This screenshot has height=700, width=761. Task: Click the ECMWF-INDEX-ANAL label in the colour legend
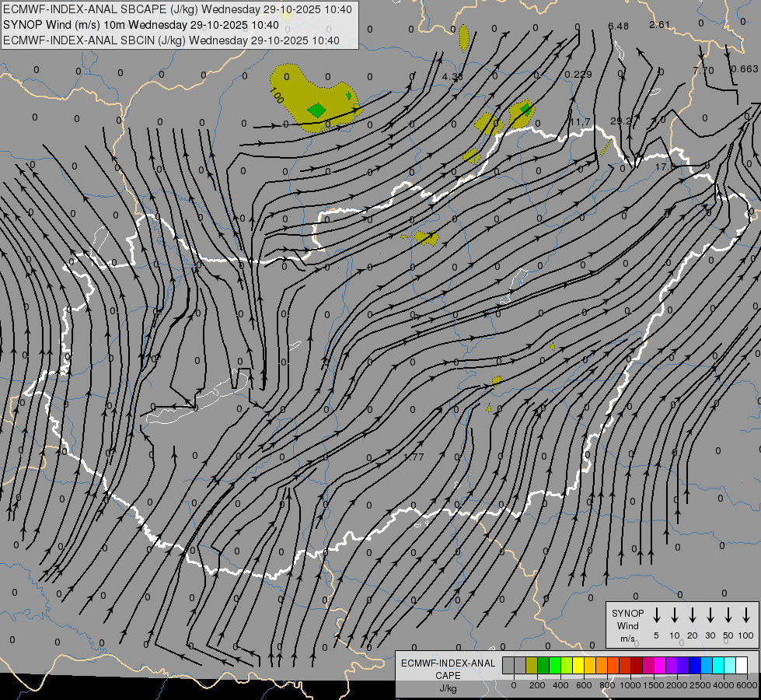[448, 663]
